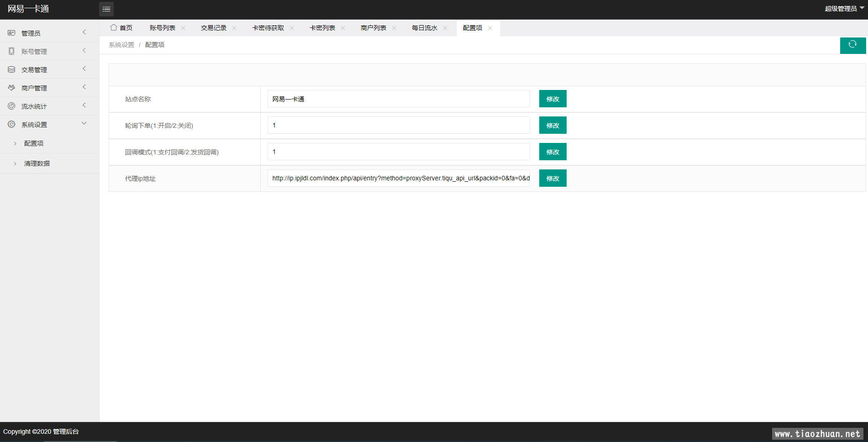Expand the 流水统计 menu chevron
The height and width of the screenshot is (442, 868).
(x=84, y=105)
